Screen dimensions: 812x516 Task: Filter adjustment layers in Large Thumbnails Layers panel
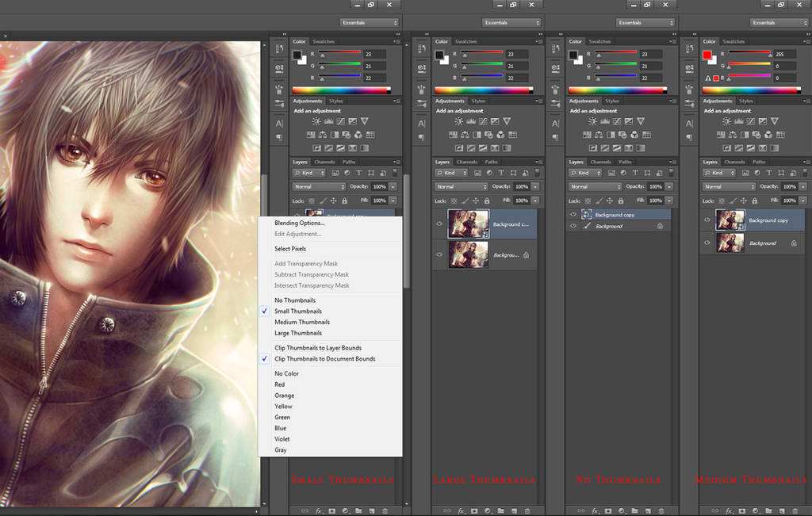pos(489,173)
